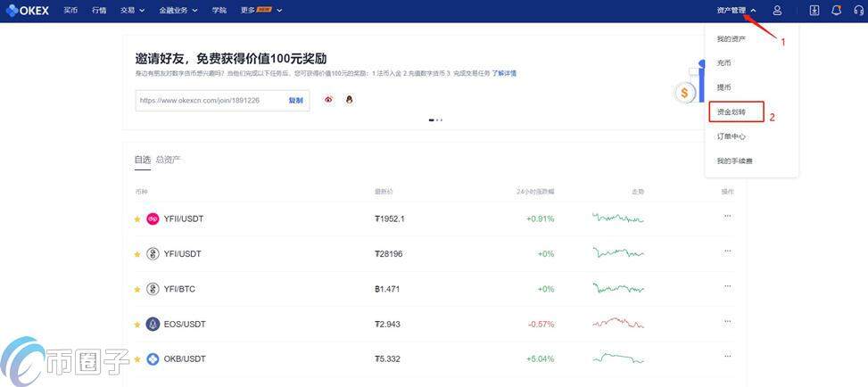Screen dimensions: 868x387
Task: Open more actions for YFII/USDT
Action: (727, 216)
